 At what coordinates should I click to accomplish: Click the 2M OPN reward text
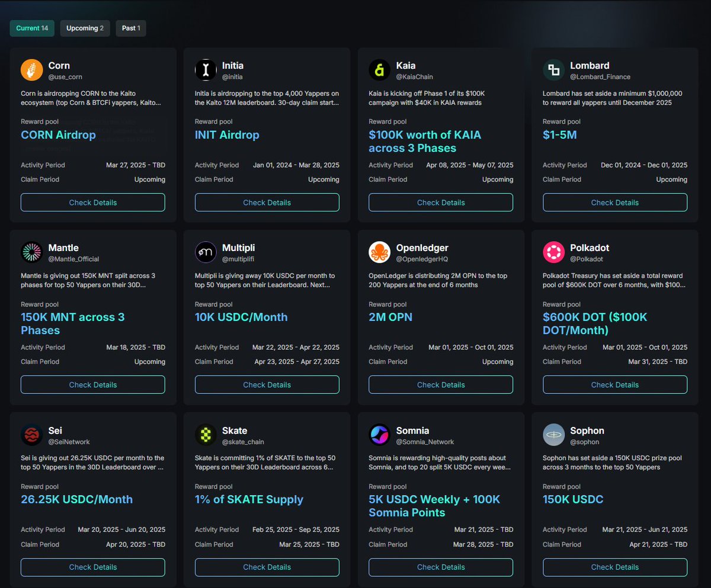390,317
